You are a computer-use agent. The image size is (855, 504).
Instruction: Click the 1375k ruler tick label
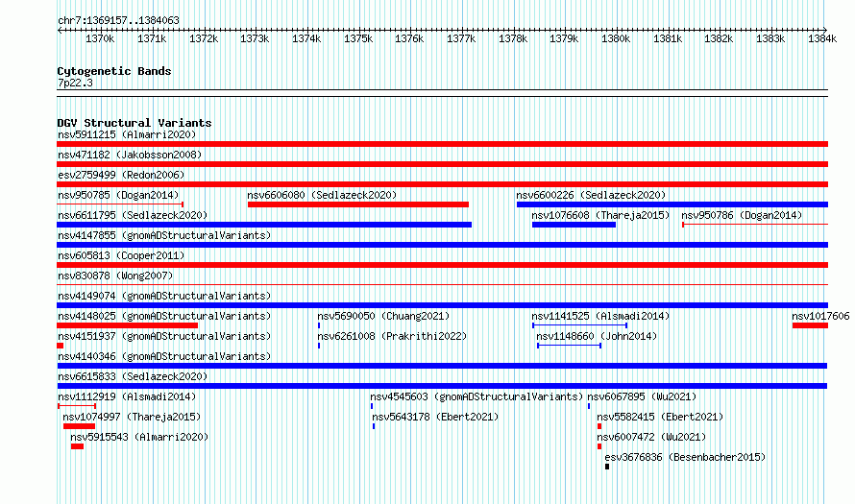pos(358,38)
